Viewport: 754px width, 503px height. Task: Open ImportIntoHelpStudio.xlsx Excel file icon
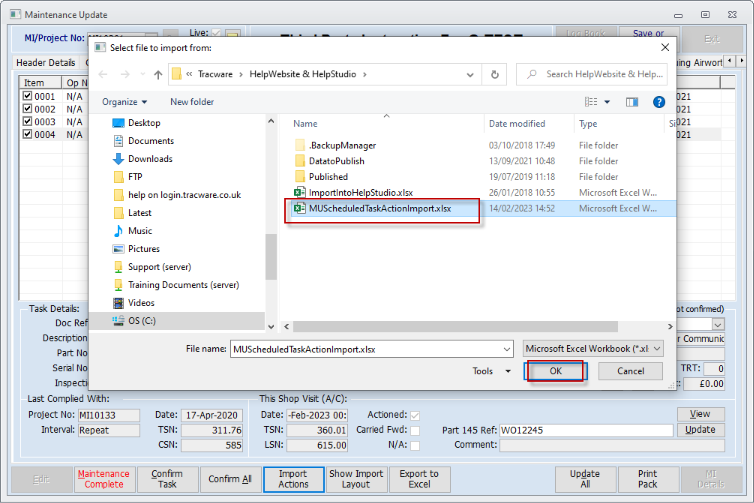[299, 192]
